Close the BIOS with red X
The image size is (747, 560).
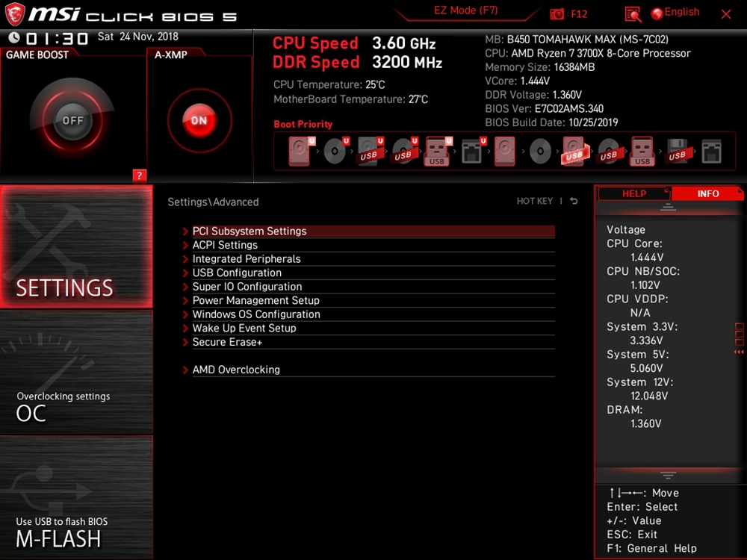click(726, 14)
